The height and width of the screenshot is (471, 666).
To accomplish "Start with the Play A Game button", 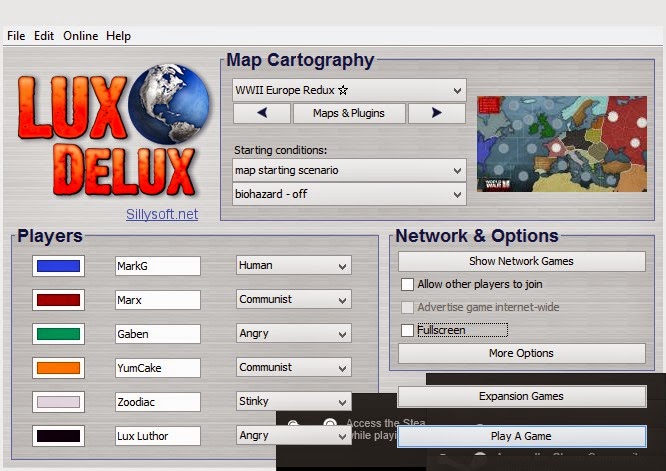I will pos(522,436).
